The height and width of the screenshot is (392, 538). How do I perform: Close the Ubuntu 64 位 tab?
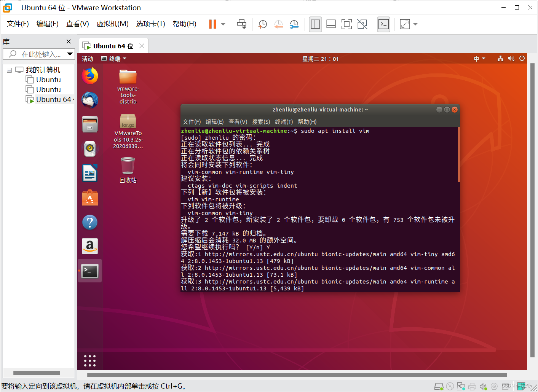(x=142, y=46)
